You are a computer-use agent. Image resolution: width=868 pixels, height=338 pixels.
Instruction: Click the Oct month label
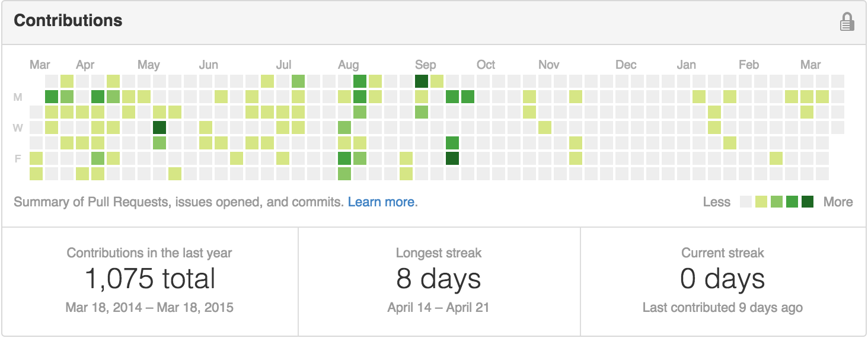point(486,65)
